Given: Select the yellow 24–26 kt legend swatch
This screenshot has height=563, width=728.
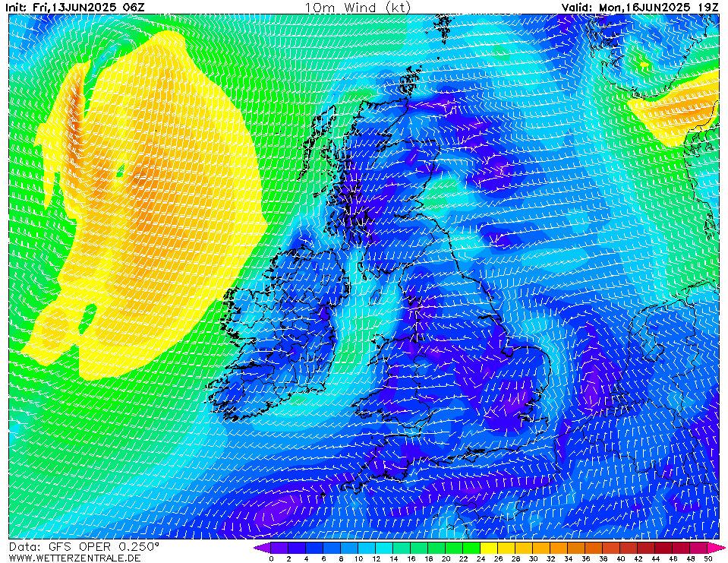Looking at the screenshot, I should 490,547.
